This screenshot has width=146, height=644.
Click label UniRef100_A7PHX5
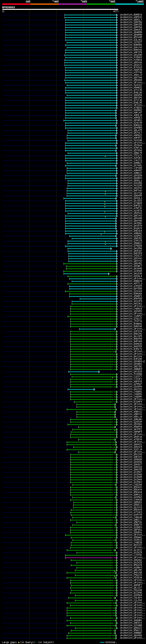pyautogui.click(x=131, y=286)
